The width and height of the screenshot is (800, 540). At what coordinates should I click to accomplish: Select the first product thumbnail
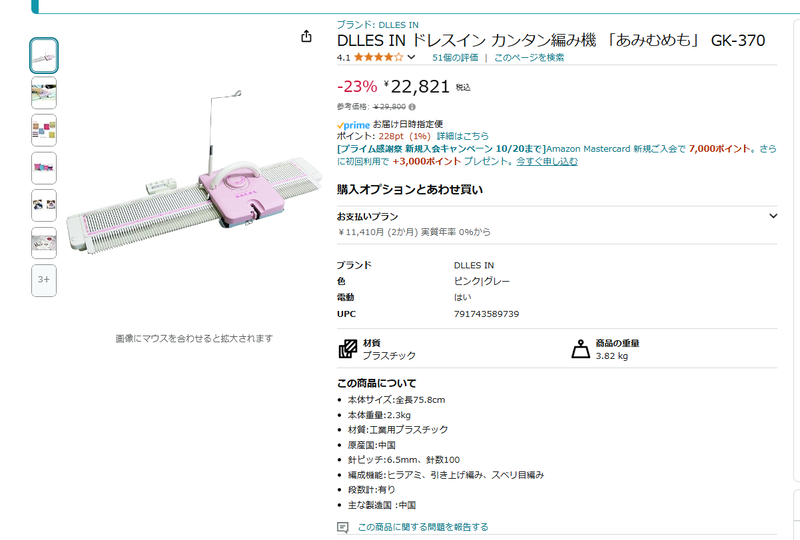(x=44, y=56)
